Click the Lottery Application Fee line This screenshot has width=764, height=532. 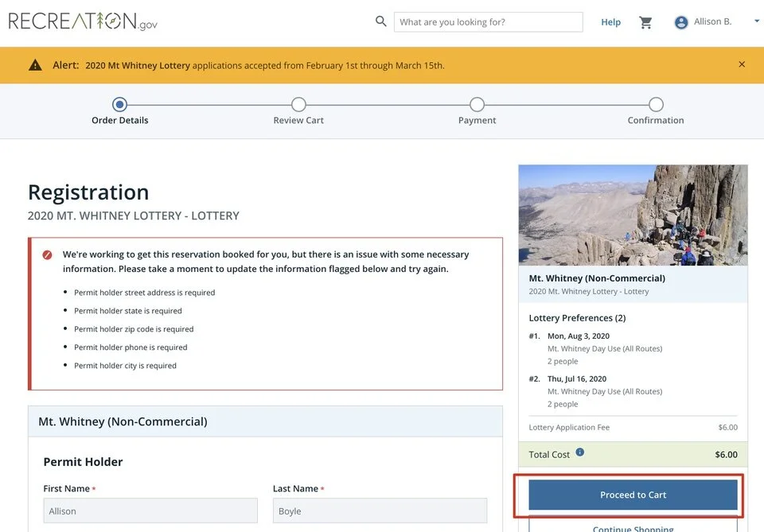pos(633,427)
